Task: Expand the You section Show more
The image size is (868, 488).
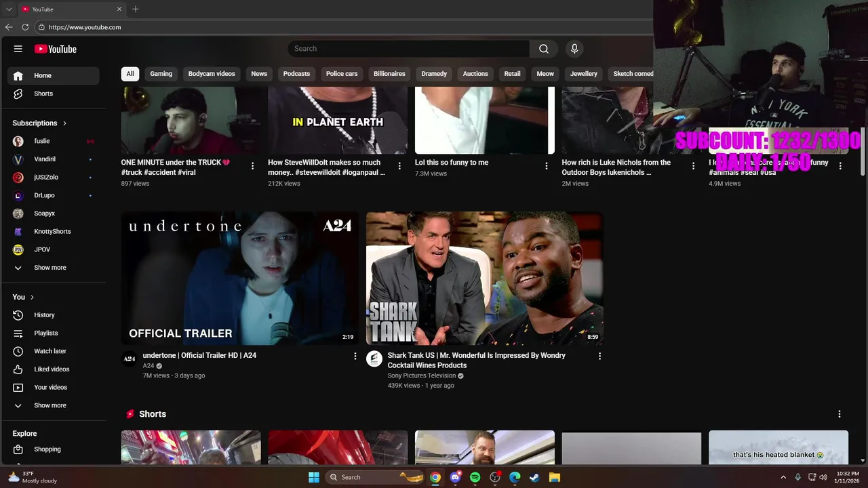Action: click(x=54, y=405)
